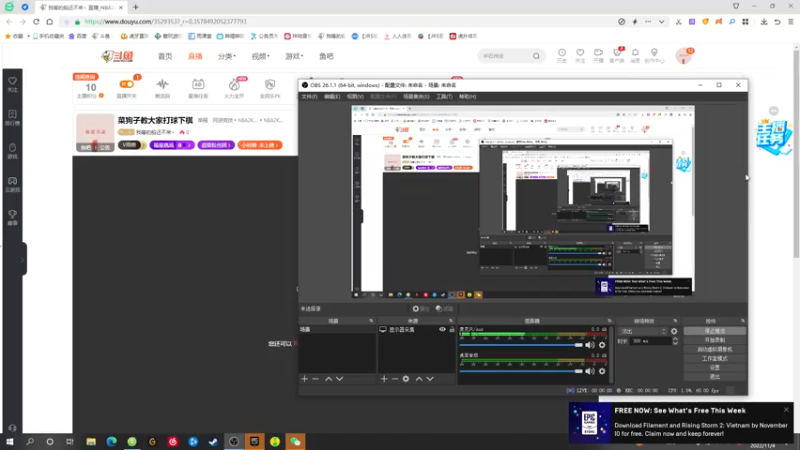800x450 pixels.
Task: Expand the collapsed left sidebar handle
Action: pos(23,259)
